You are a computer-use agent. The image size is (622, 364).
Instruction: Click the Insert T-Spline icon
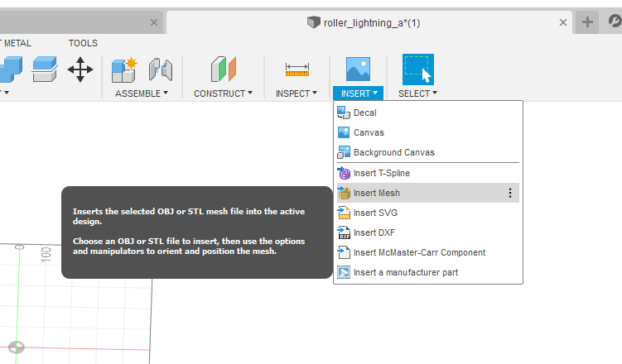344,173
